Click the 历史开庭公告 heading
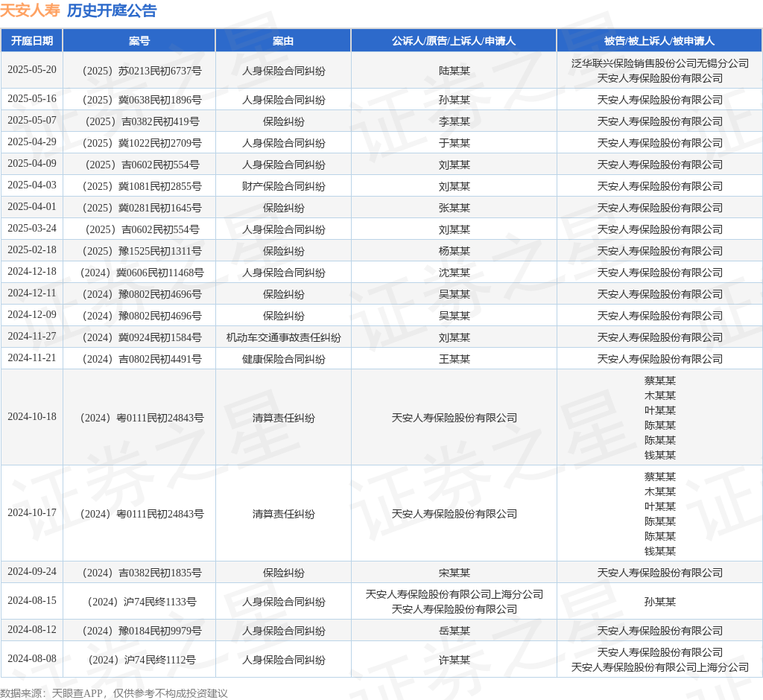Screen dimensions: 763x700 tap(112, 10)
